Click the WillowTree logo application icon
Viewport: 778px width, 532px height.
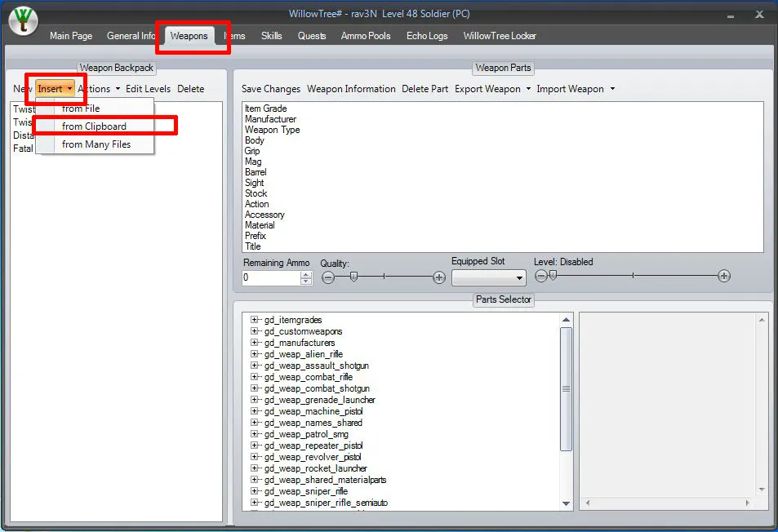[24, 21]
